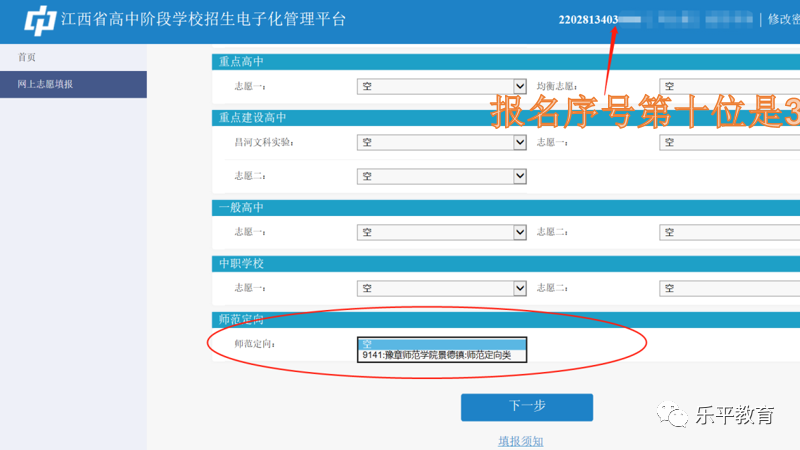Open the 填报须知 link
Viewport: 800px width, 450px height.
526,440
